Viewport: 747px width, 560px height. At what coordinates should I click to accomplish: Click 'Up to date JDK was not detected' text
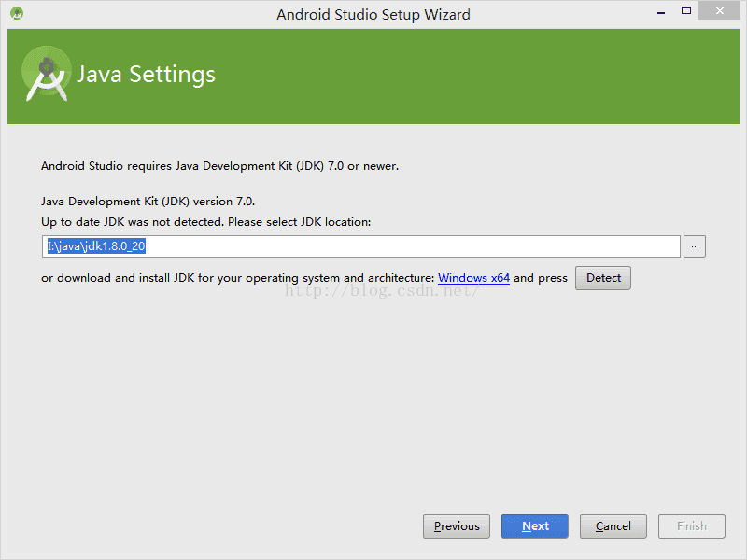pyautogui.click(x=205, y=222)
